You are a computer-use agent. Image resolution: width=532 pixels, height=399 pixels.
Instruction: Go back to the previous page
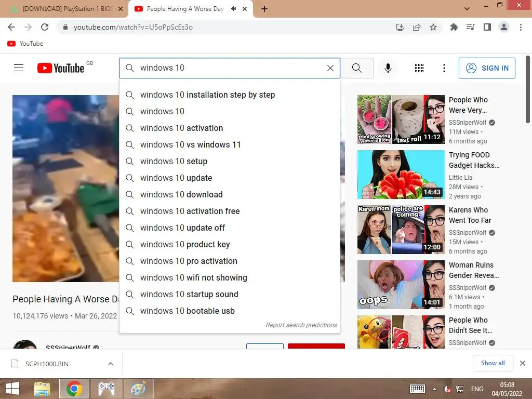click(x=11, y=27)
